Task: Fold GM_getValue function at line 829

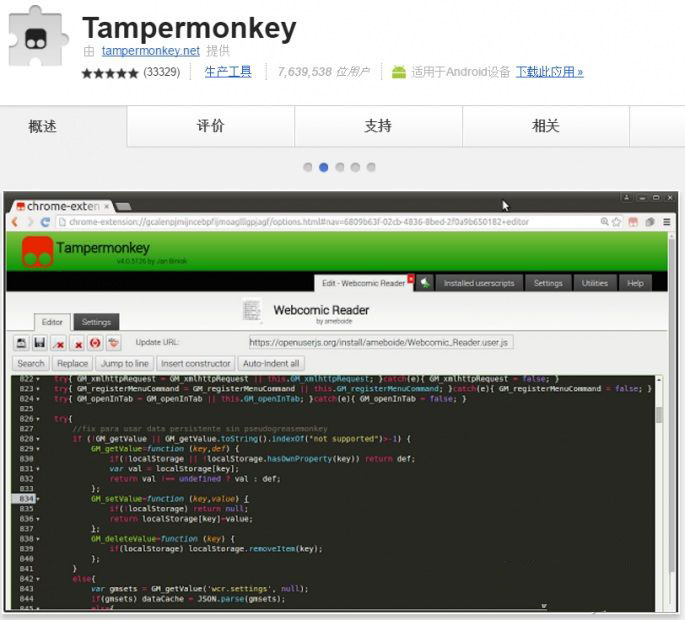Action: point(38,449)
